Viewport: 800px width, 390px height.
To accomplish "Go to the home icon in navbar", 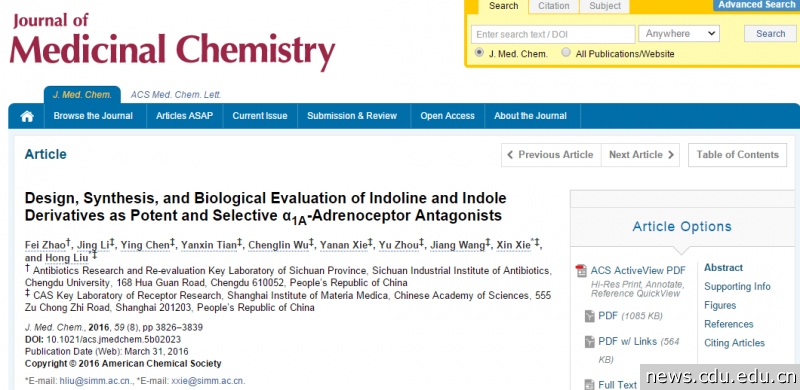I will point(27,116).
